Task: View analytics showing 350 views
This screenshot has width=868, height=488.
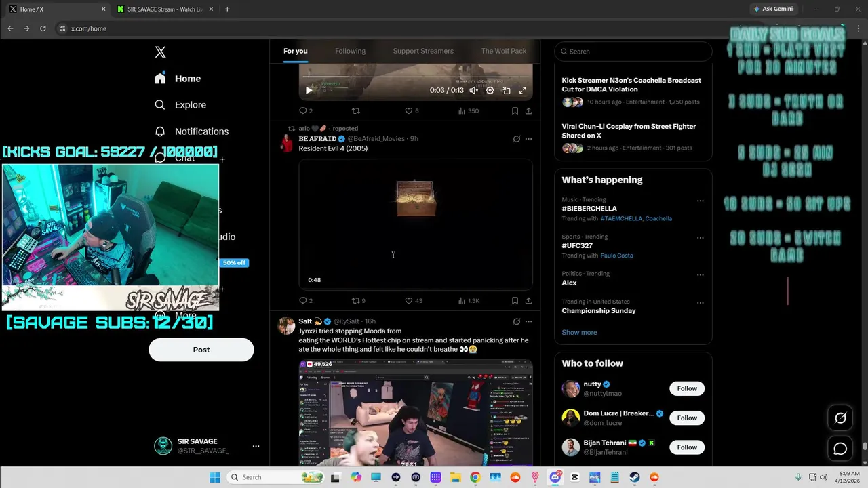Action: [x=469, y=110]
